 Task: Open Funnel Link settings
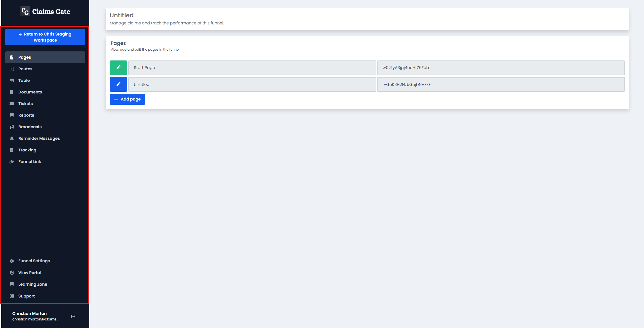click(29, 161)
